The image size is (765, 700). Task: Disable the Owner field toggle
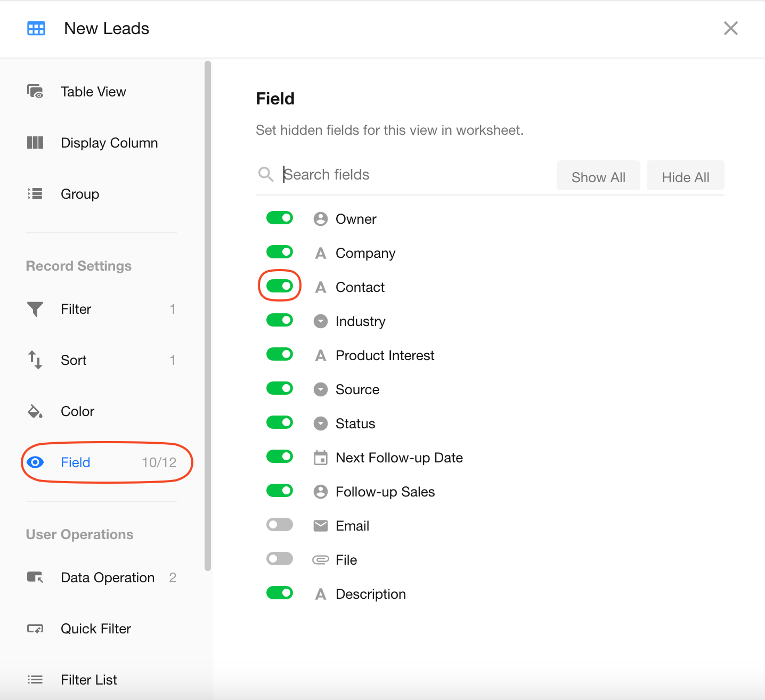[280, 218]
